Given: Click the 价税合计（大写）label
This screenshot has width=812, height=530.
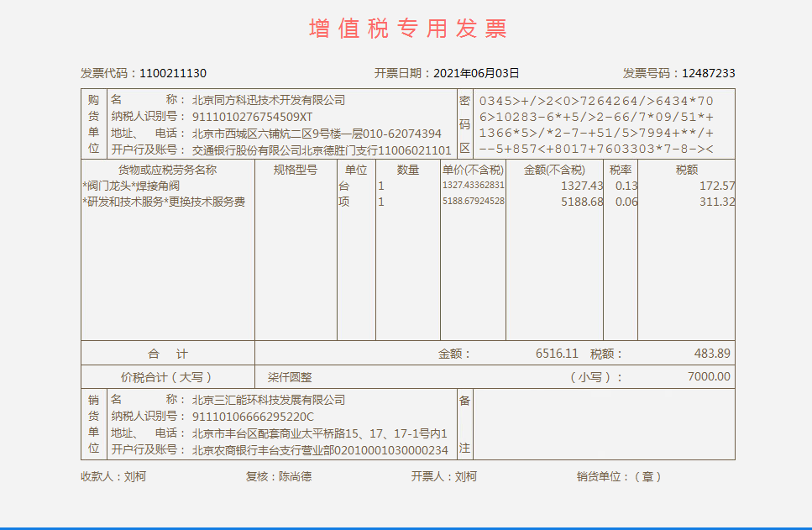Looking at the screenshot, I should 167,377.
